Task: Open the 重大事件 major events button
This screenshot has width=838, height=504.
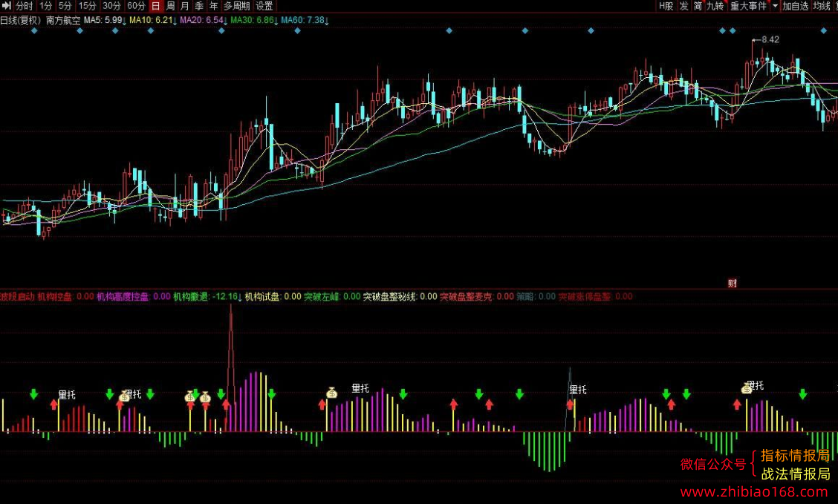Action: [x=748, y=6]
